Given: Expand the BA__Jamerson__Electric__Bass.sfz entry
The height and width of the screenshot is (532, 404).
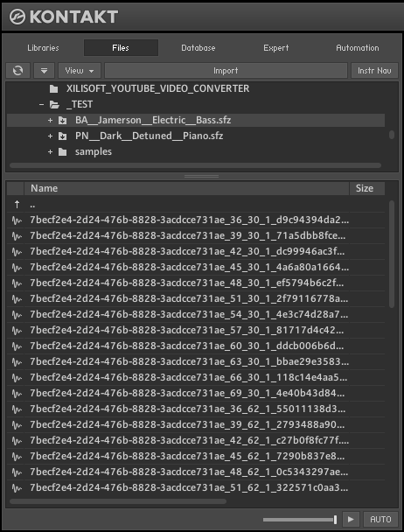Looking at the screenshot, I should [x=50, y=120].
